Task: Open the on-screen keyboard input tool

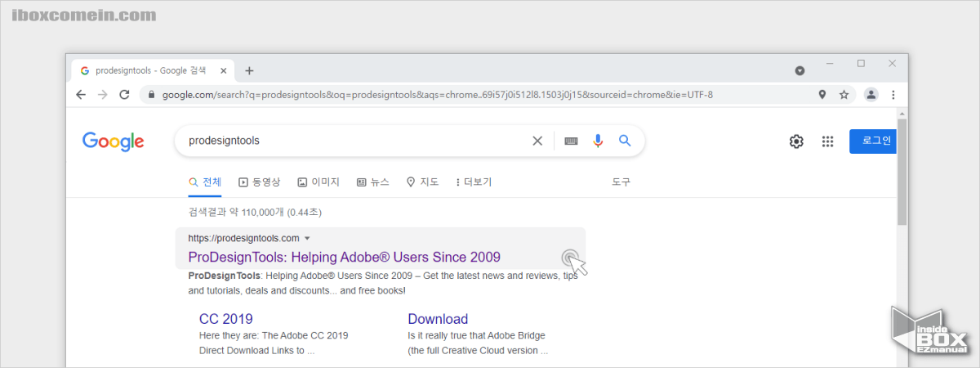Action: [571, 141]
